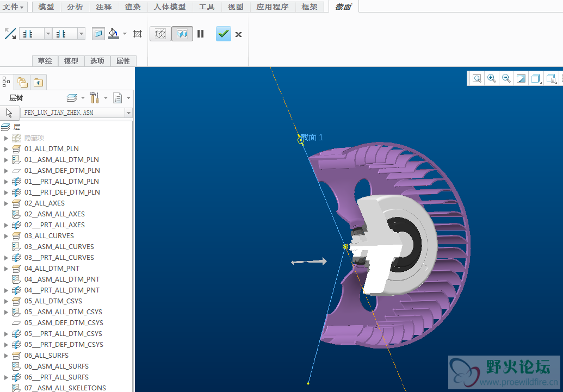
Task: Switch to the 分析 ribbon tab
Action: [x=75, y=7]
